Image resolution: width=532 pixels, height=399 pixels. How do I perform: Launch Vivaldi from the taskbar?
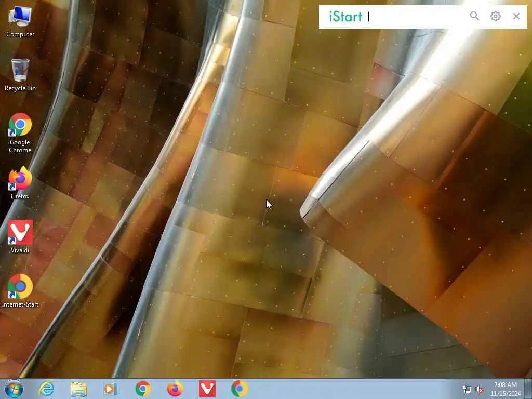pyautogui.click(x=207, y=389)
